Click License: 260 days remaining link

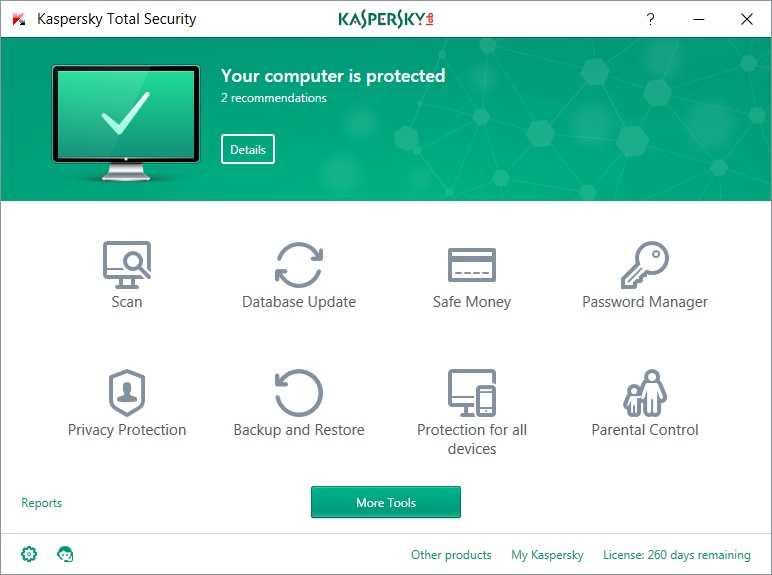(676, 555)
